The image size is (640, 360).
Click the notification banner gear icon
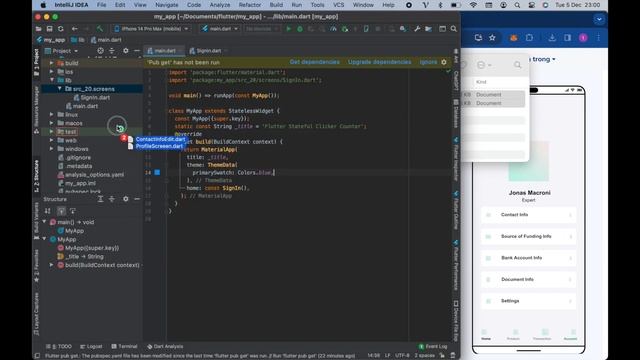point(444,62)
